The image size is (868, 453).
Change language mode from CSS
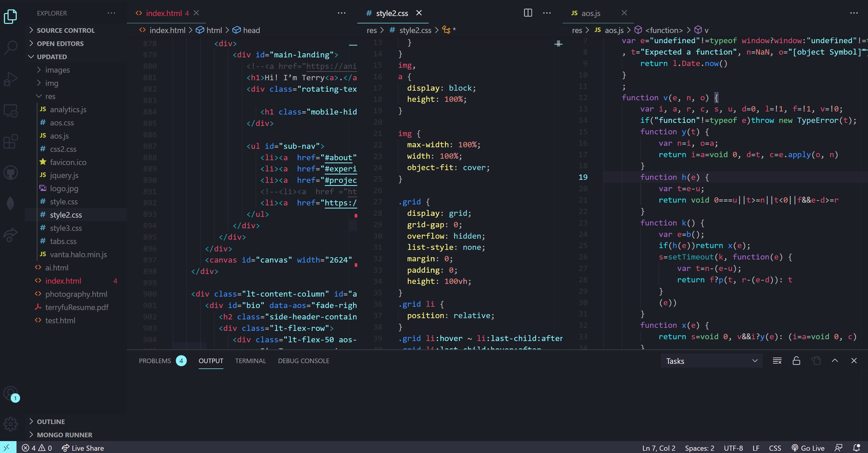(x=775, y=448)
